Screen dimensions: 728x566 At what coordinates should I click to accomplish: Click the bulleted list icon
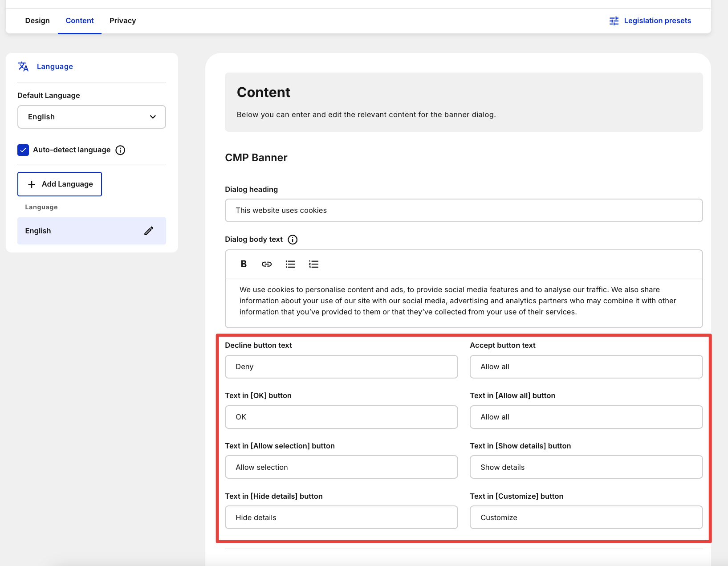pos(290,264)
